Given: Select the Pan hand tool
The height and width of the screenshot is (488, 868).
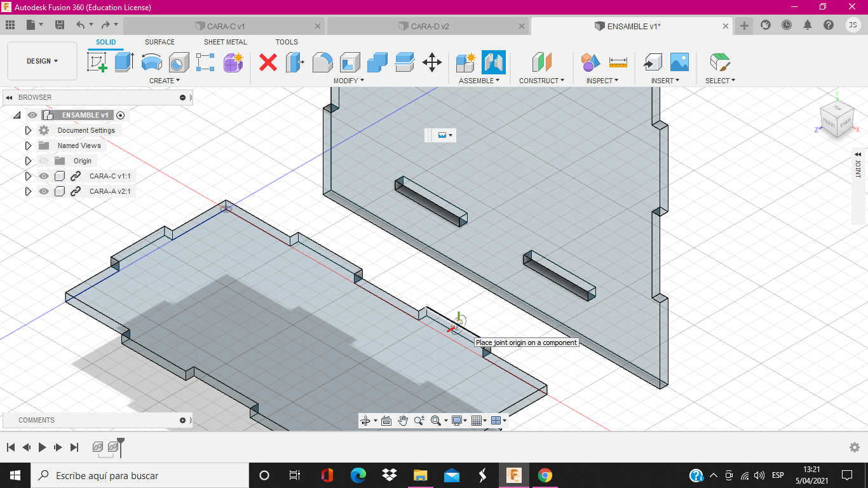Looking at the screenshot, I should pos(403,421).
